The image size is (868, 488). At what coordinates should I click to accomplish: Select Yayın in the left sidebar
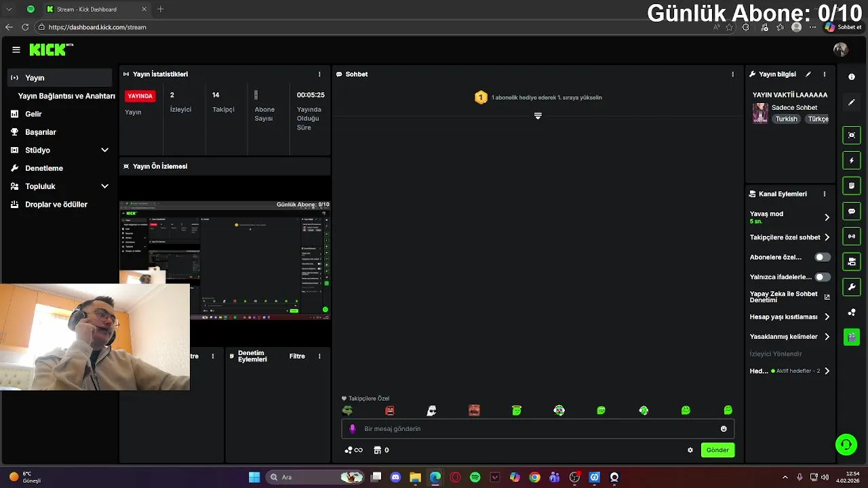[60, 78]
